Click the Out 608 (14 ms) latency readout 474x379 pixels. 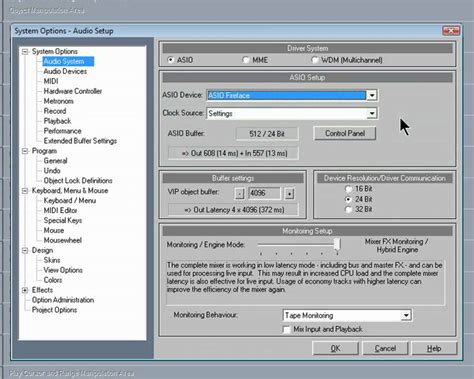coord(234,154)
